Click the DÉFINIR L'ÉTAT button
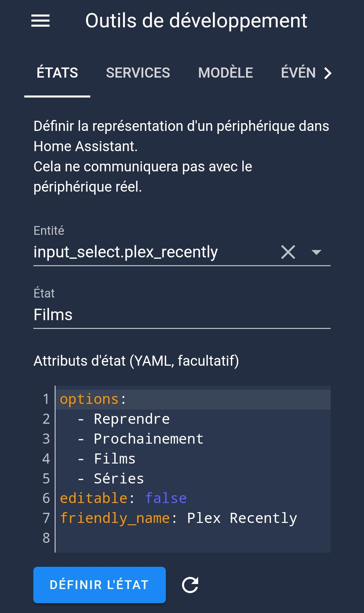The height and width of the screenshot is (613, 364). pyautogui.click(x=99, y=585)
